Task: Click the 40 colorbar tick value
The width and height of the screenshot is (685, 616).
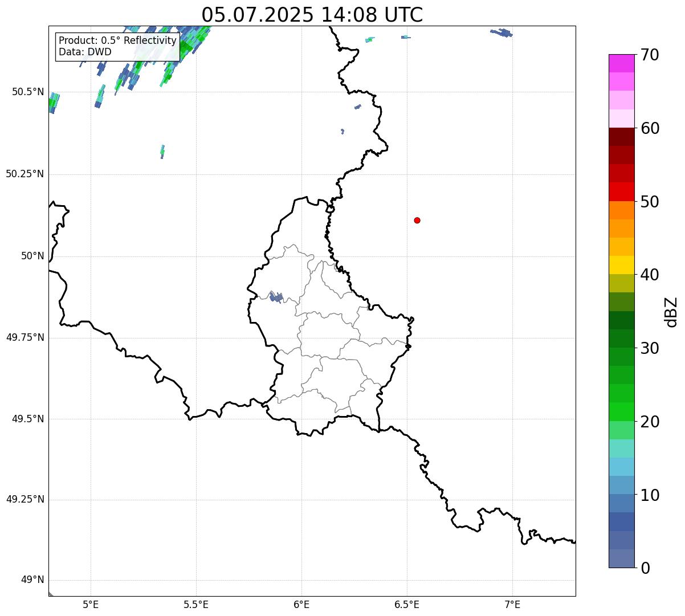Action: pyautogui.click(x=650, y=275)
